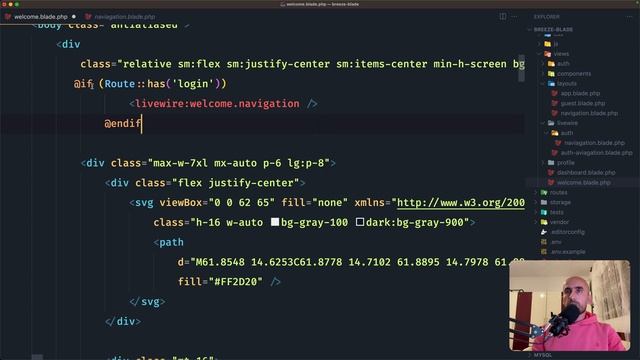Image resolution: width=640 pixels, height=360 pixels.
Task: Click the closing </svg> tag
Action: 147,302
